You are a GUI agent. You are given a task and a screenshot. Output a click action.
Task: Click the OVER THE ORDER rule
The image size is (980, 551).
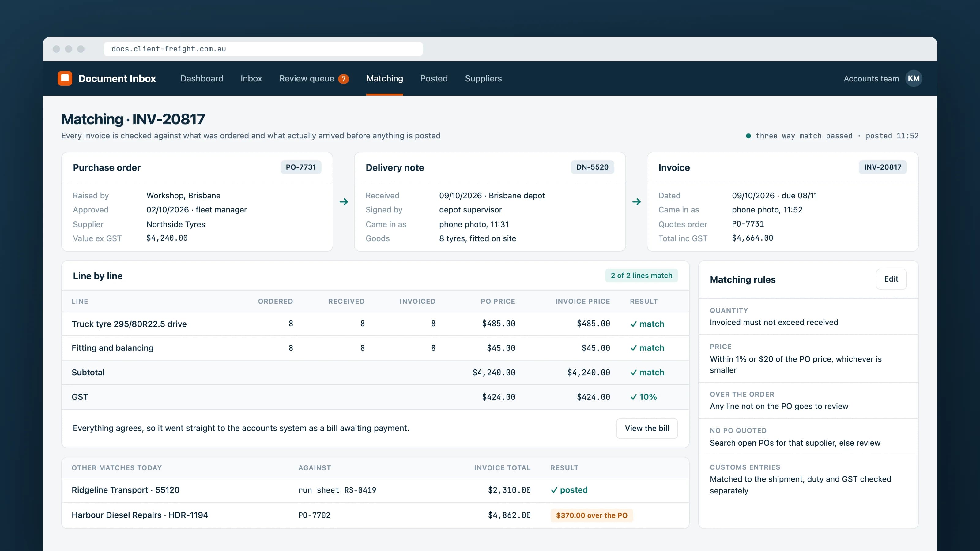808,400
